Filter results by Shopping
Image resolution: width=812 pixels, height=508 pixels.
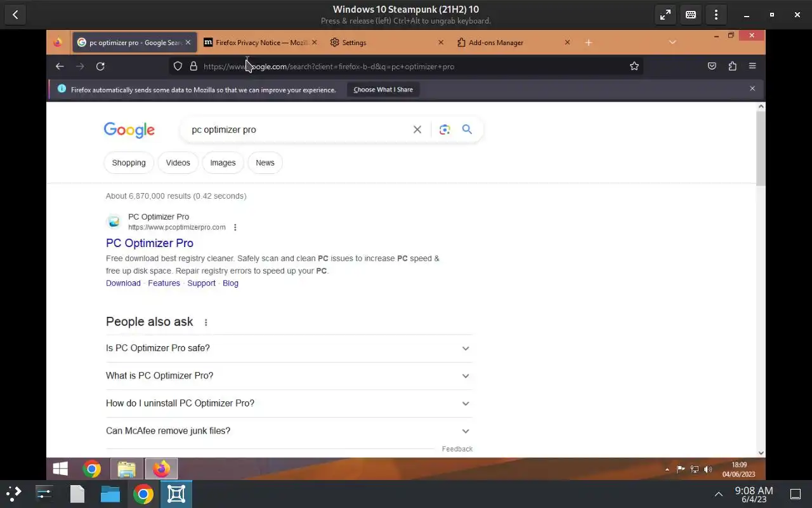(x=129, y=163)
